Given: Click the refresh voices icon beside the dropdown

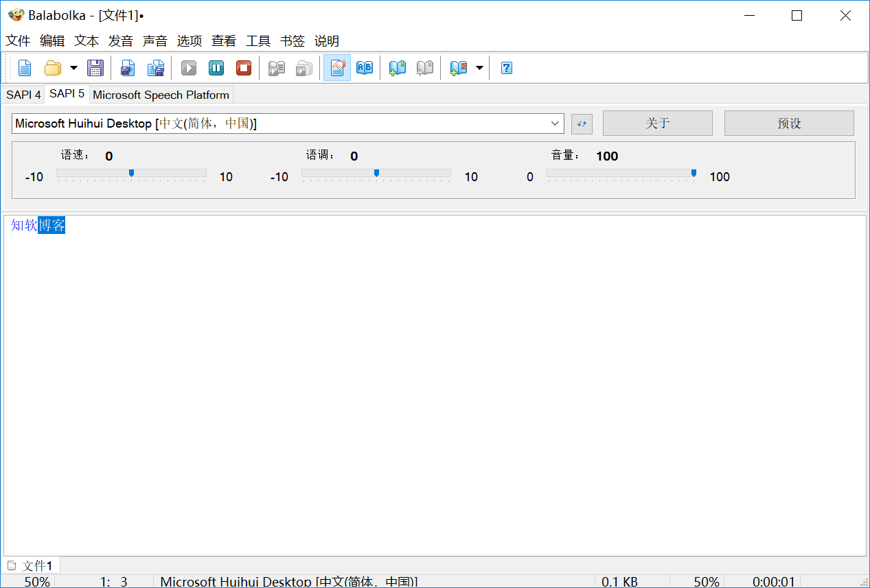Looking at the screenshot, I should pos(582,124).
